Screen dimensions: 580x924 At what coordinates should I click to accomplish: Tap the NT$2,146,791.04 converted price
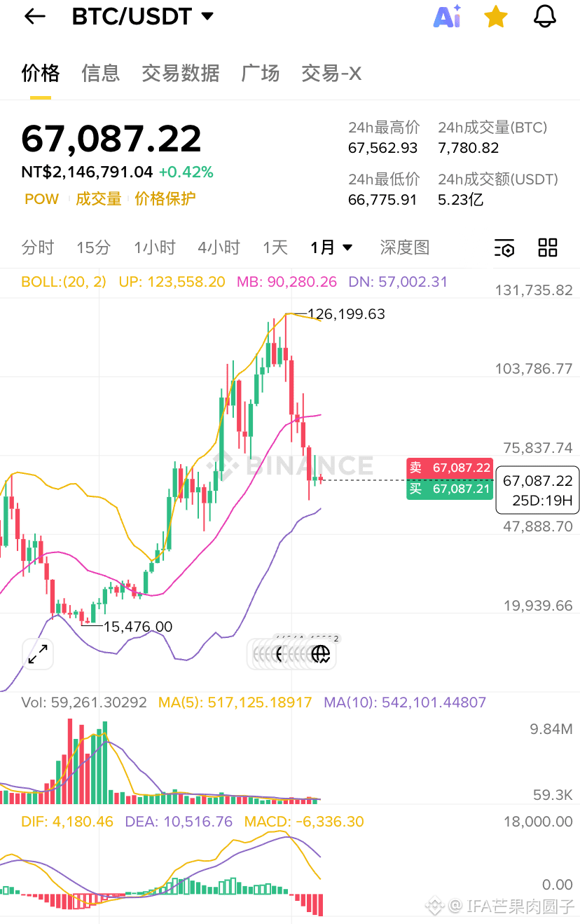87,172
